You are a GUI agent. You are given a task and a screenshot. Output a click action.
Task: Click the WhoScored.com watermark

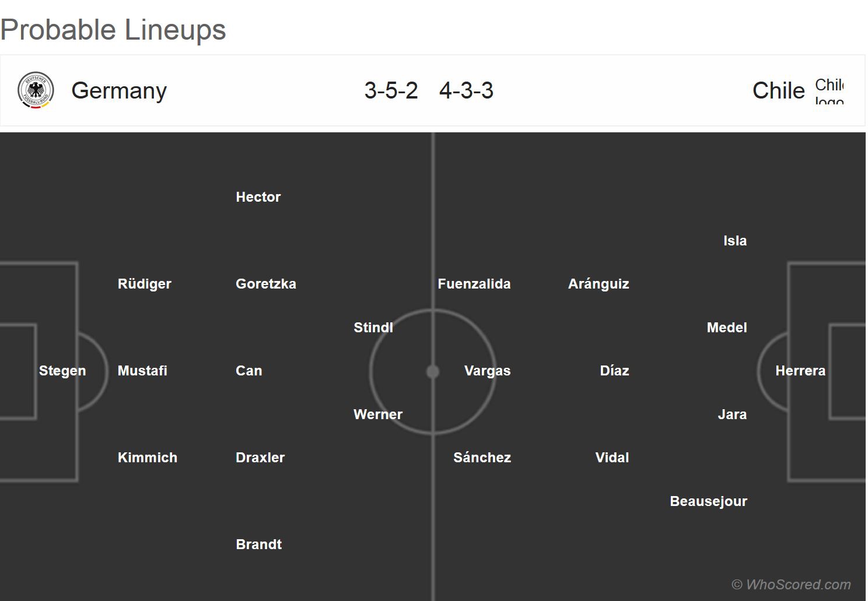[792, 584]
